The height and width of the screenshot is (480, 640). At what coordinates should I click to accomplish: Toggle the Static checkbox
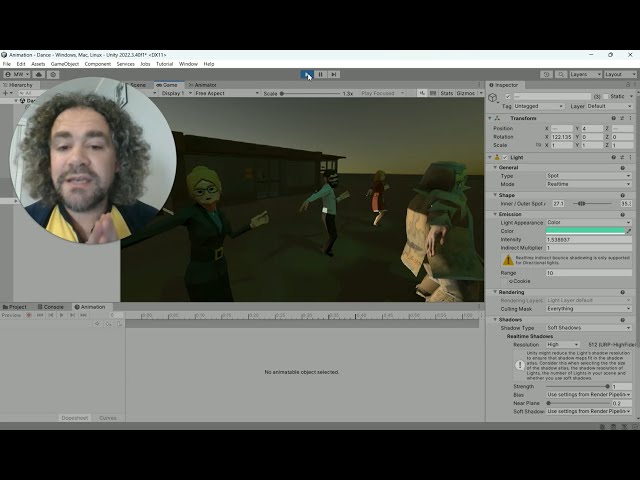pos(606,97)
